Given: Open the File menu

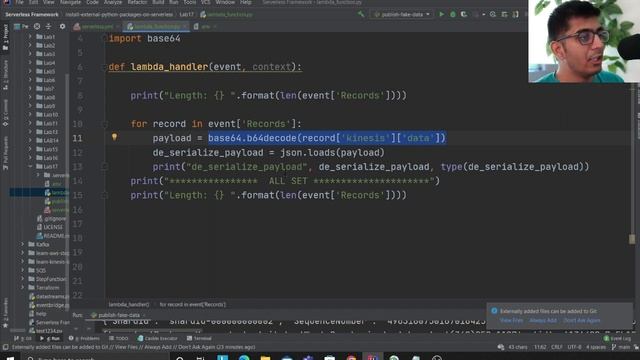Looking at the screenshot, I should (x=19, y=2).
